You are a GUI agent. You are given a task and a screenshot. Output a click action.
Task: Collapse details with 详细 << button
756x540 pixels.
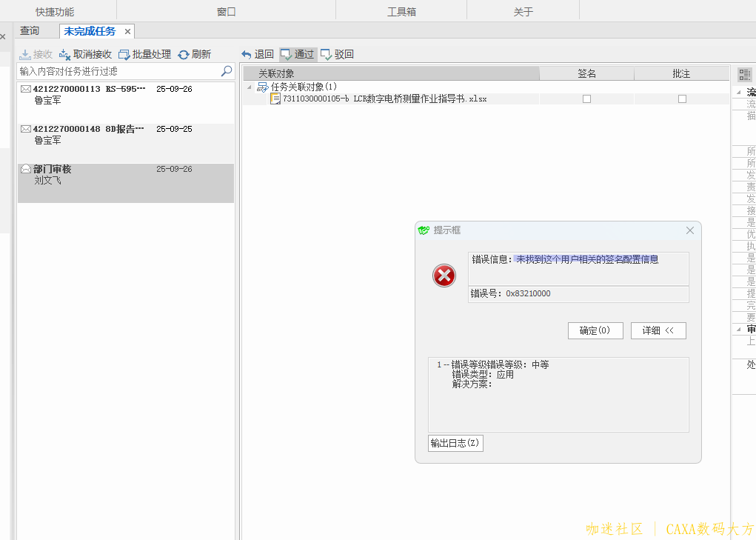click(658, 330)
